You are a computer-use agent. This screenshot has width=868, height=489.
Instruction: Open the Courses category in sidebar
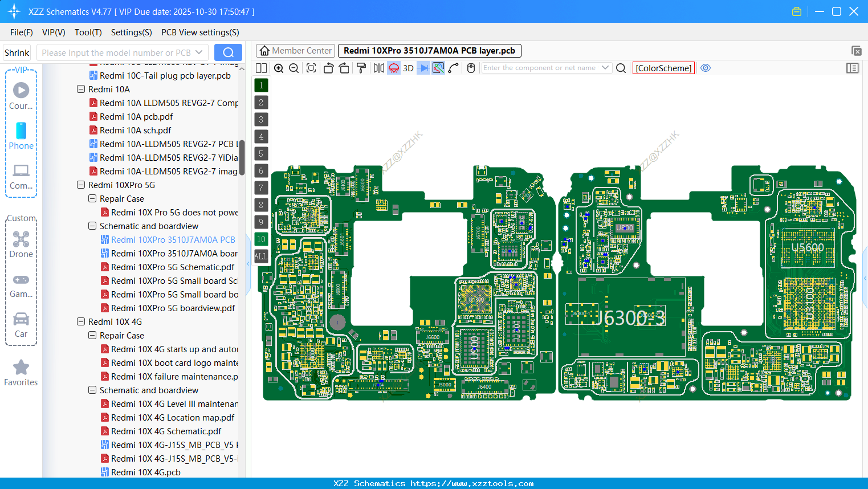(x=21, y=96)
